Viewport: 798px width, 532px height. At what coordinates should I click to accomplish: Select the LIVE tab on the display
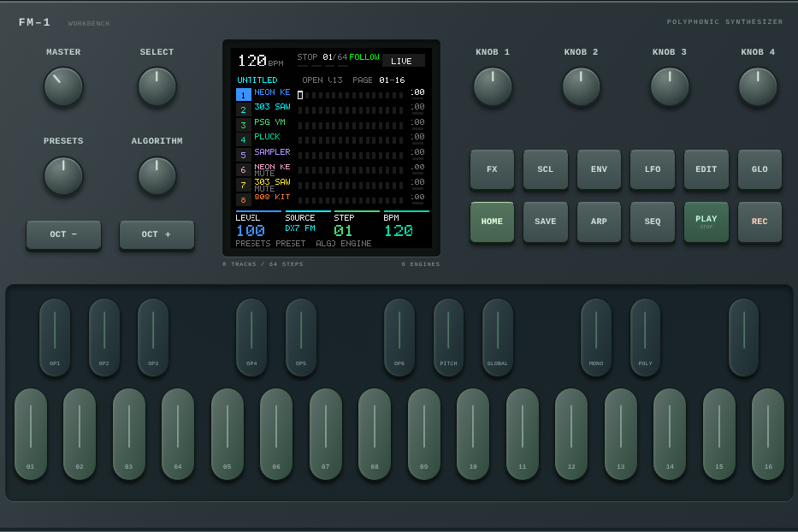coord(404,61)
